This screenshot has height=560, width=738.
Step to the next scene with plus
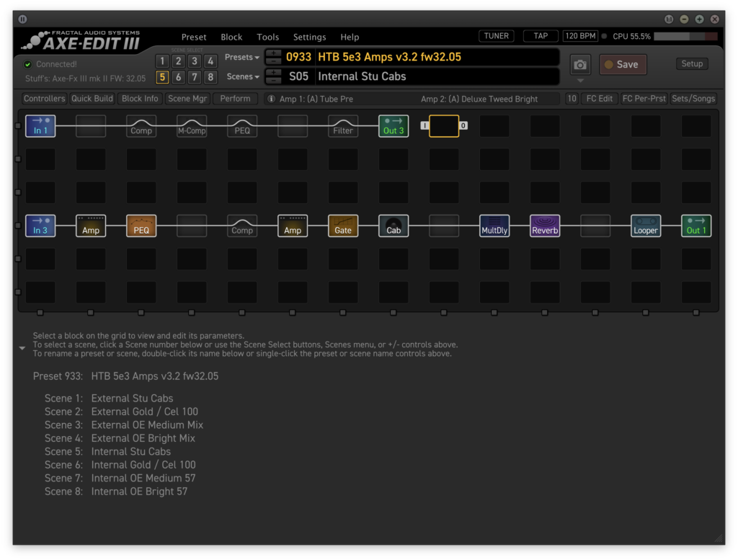273,73
